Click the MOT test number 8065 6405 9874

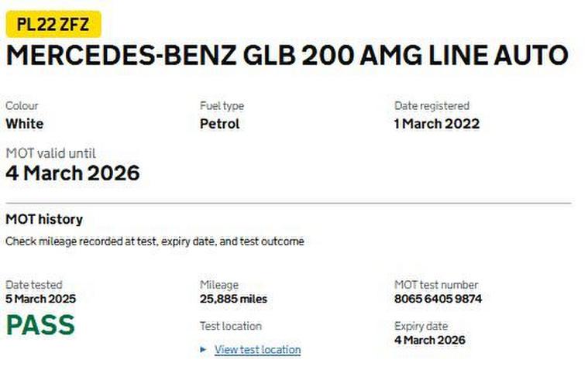click(438, 299)
